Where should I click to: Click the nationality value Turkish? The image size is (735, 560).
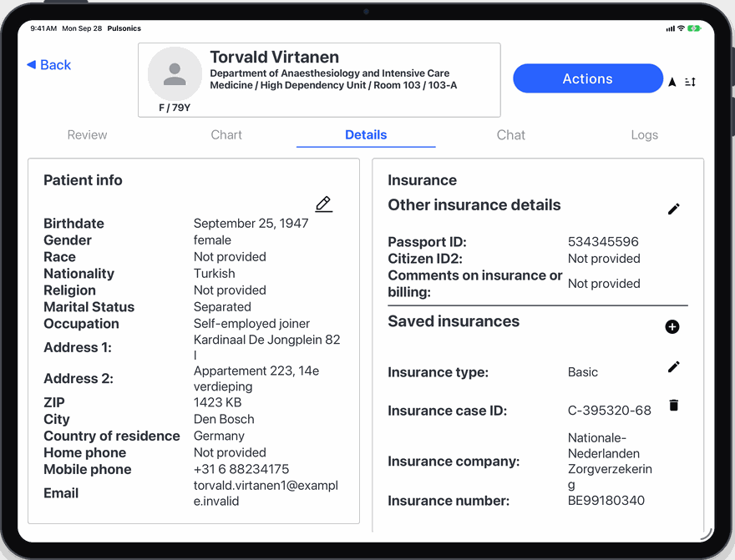tap(214, 274)
